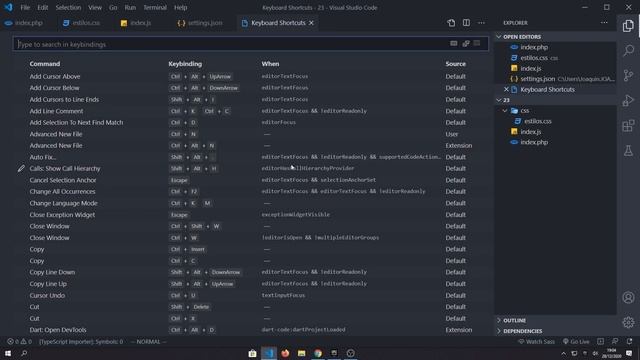640x360 pixels.
Task: Open the Accounts icon in the activity bar
Action: (628, 298)
